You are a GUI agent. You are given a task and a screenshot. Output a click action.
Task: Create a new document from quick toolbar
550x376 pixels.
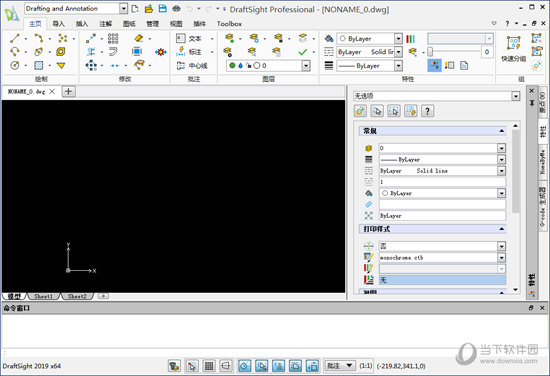click(135, 9)
